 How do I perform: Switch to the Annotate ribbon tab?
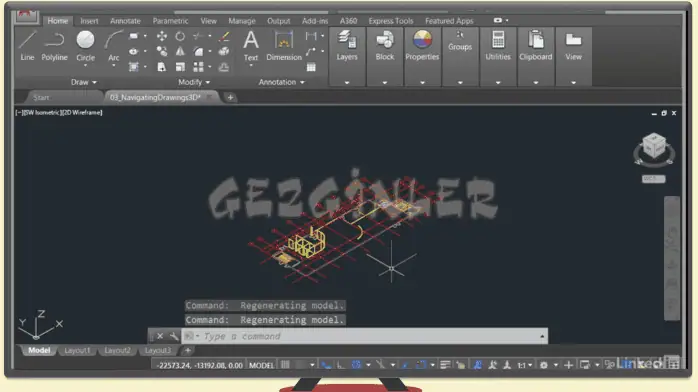(x=125, y=21)
